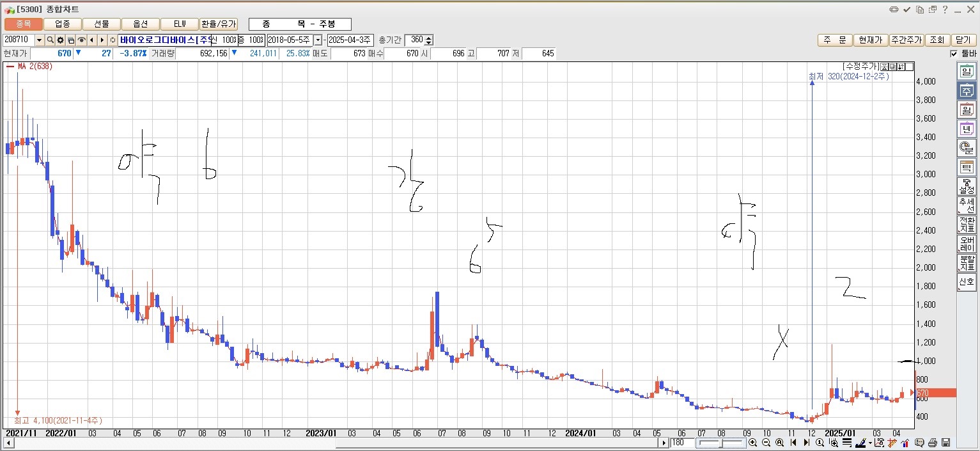The width and height of the screenshot is (980, 451).
Task: Switch to minute chart (분) icon
Action: click(966, 148)
